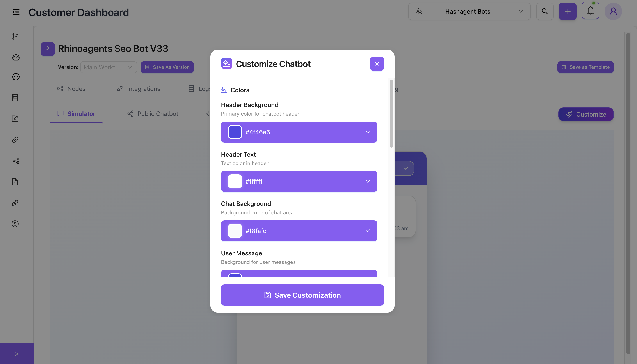Viewport: 637px width, 364px height.
Task: Open the billing dollar icon in sidebar
Action: pyautogui.click(x=15, y=224)
